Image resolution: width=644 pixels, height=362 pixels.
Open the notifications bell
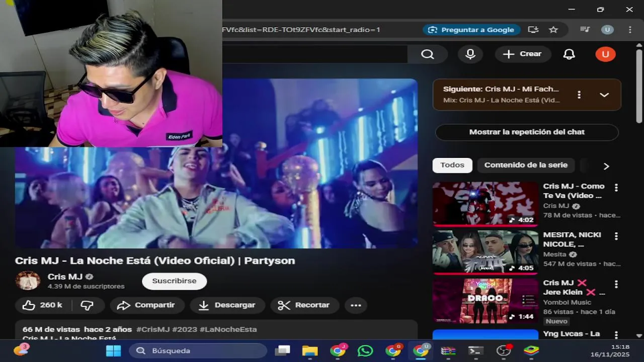coord(569,54)
